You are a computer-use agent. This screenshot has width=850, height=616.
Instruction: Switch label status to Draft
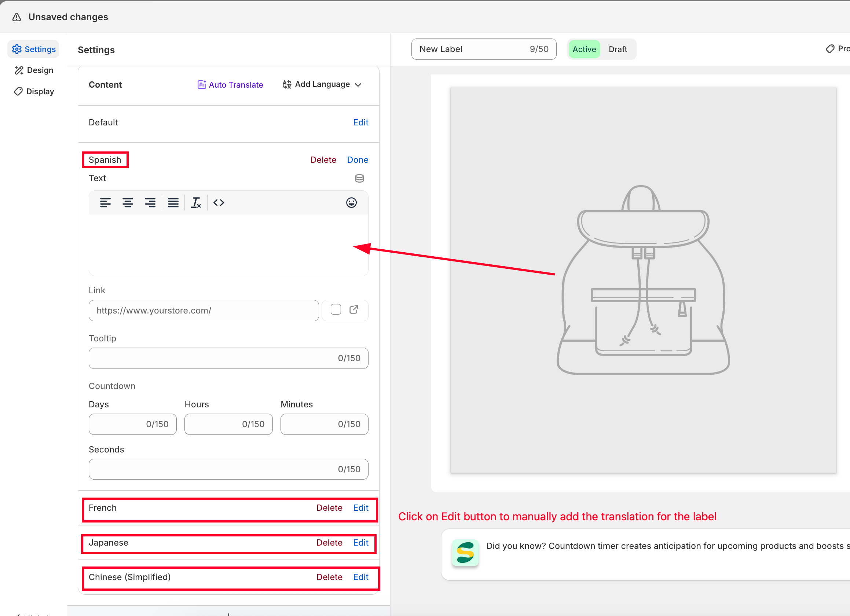618,49
